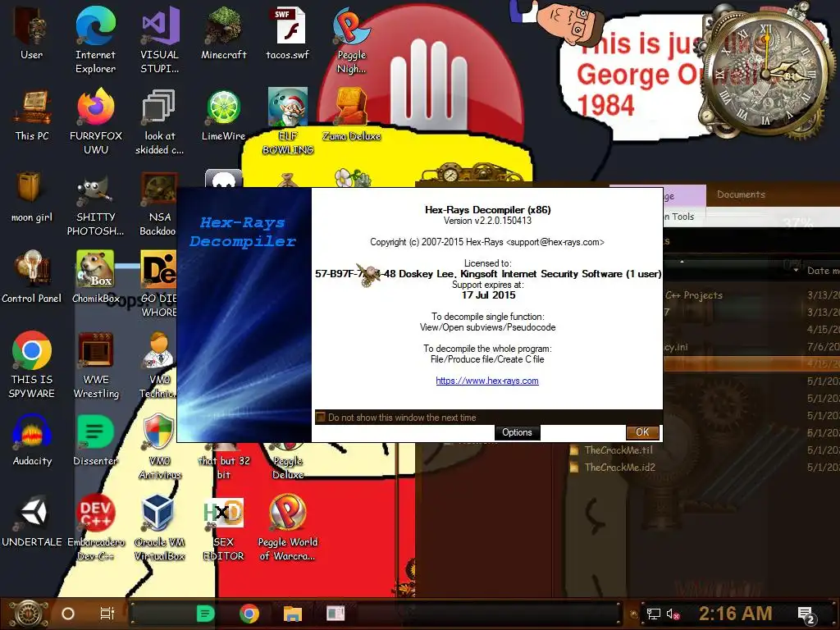The width and height of the screenshot is (840, 630).
Task: Open Peggle Deluxe desktop icon
Action: click(x=288, y=461)
